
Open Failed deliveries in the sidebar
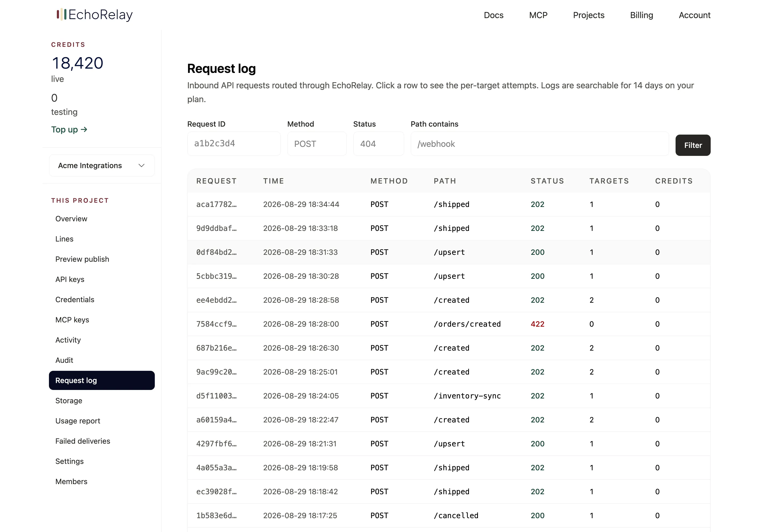(x=102, y=441)
